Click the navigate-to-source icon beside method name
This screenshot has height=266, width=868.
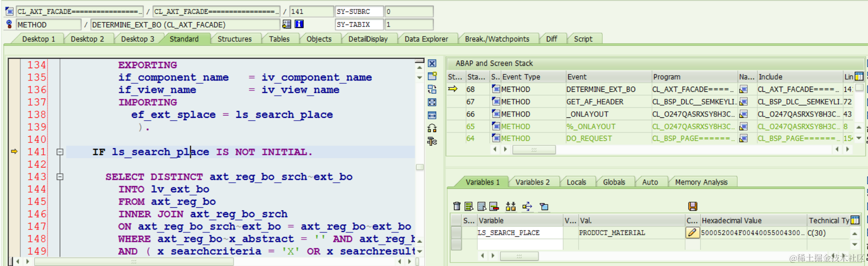pos(286,24)
